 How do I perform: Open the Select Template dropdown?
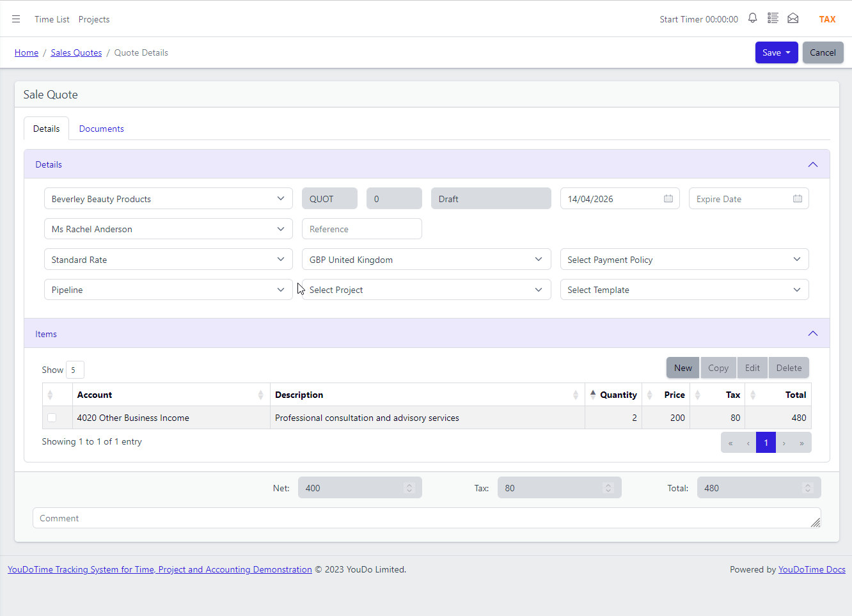684,290
